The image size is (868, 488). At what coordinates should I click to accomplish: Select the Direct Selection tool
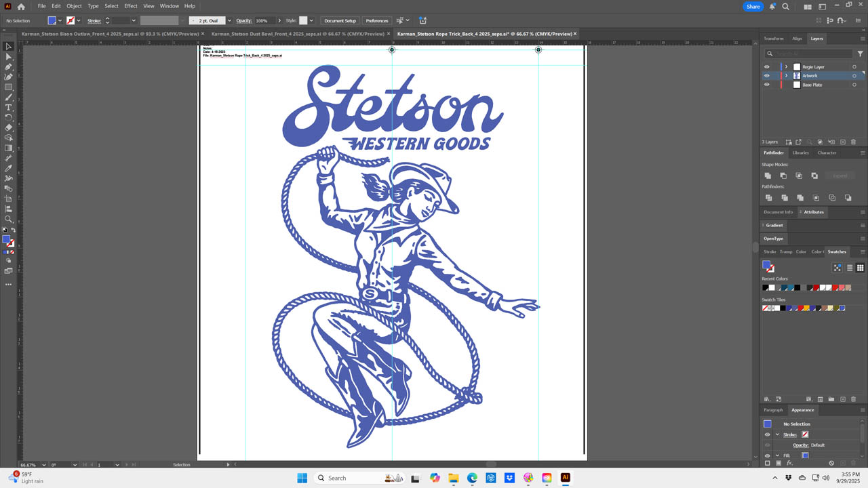click(9, 57)
